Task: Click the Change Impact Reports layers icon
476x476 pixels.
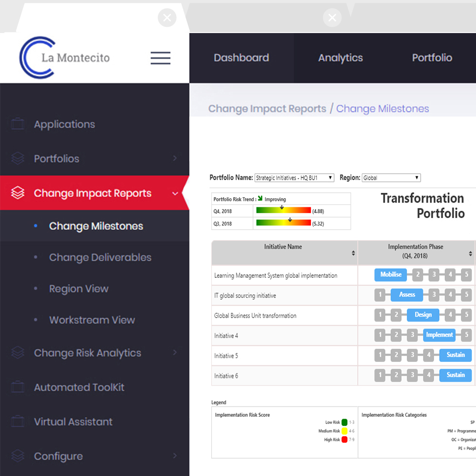Action: click(x=18, y=193)
